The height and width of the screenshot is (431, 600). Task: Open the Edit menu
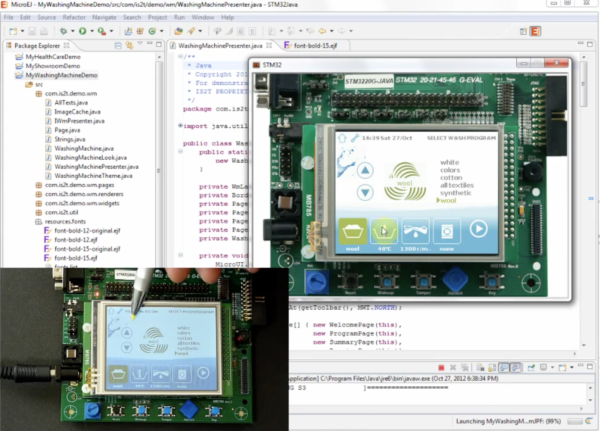25,17
